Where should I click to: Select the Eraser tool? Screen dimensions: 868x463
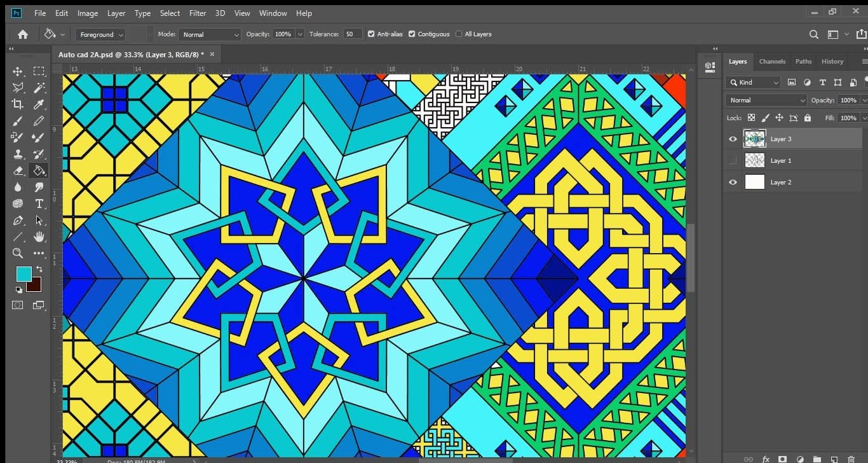(18, 170)
